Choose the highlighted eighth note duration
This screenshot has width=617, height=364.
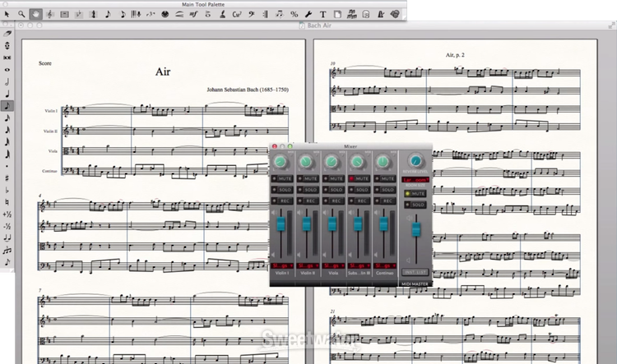(7, 106)
